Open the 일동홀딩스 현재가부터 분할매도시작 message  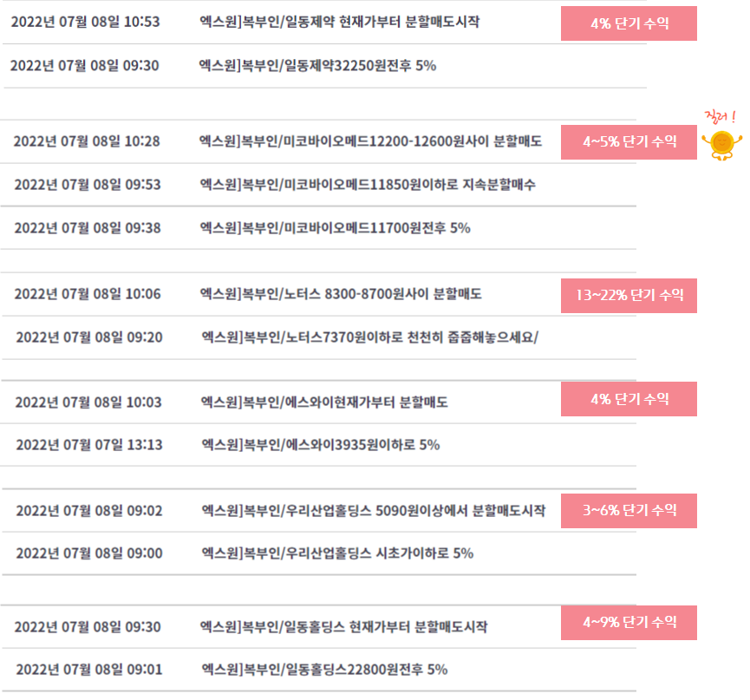coord(343,627)
